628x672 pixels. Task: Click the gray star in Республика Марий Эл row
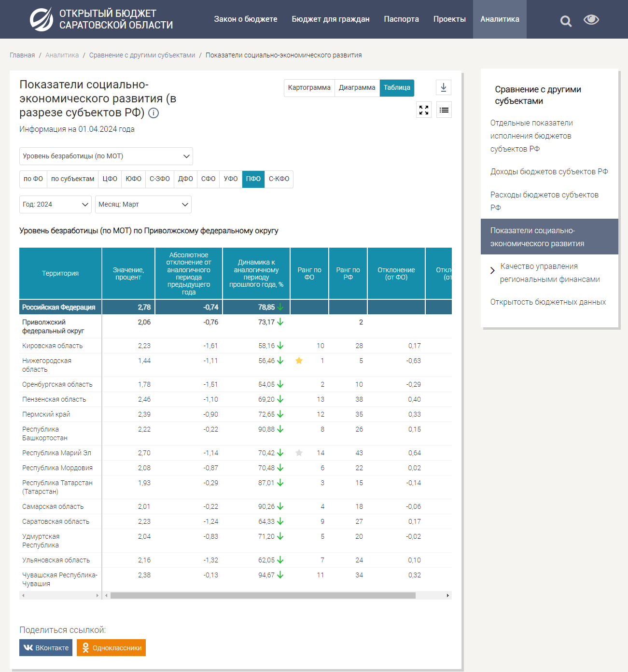click(299, 453)
